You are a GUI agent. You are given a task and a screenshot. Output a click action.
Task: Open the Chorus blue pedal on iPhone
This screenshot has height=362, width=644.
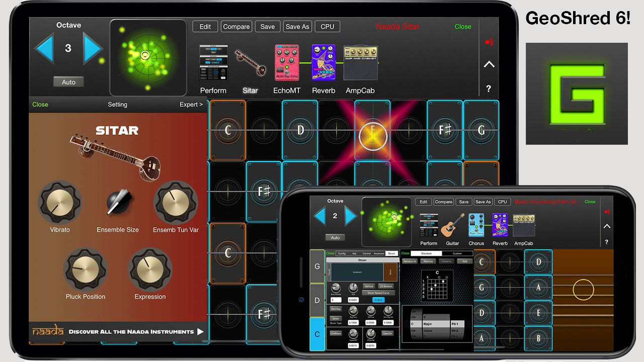[476, 225]
